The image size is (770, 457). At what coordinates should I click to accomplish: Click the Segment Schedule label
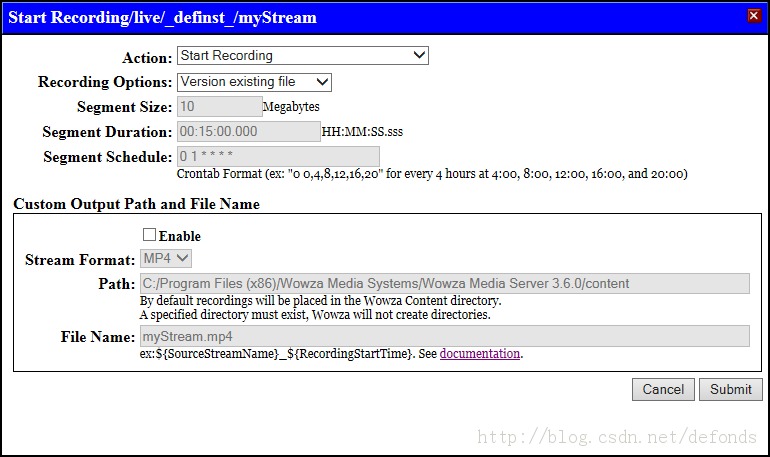(108, 157)
